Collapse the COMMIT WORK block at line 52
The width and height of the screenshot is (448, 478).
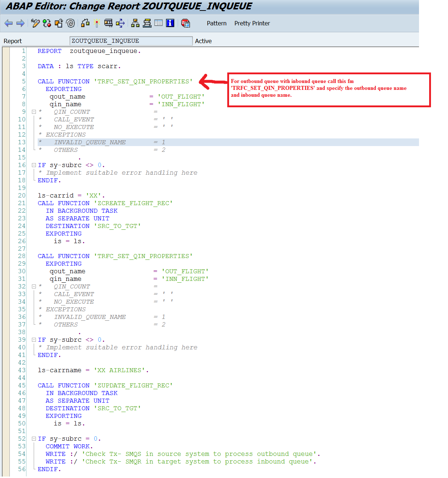click(x=34, y=438)
